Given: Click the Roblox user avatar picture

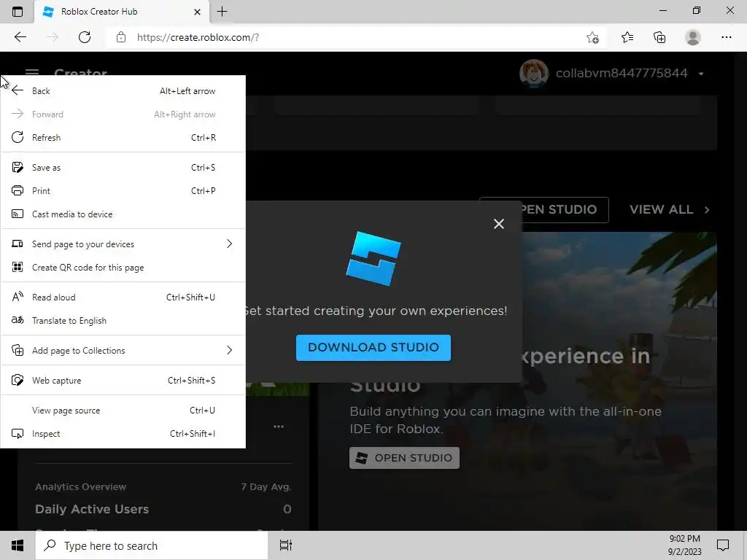Looking at the screenshot, I should point(533,74).
